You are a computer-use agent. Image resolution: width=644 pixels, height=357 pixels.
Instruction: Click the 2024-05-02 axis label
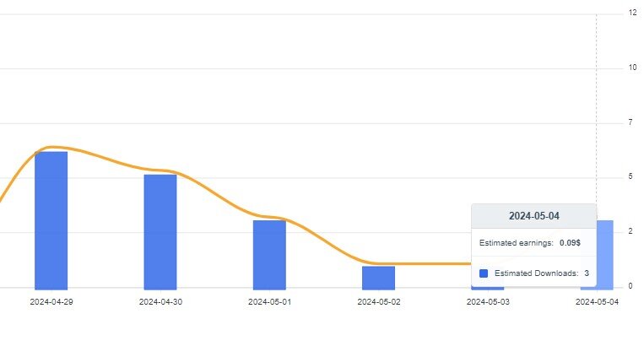coord(379,302)
